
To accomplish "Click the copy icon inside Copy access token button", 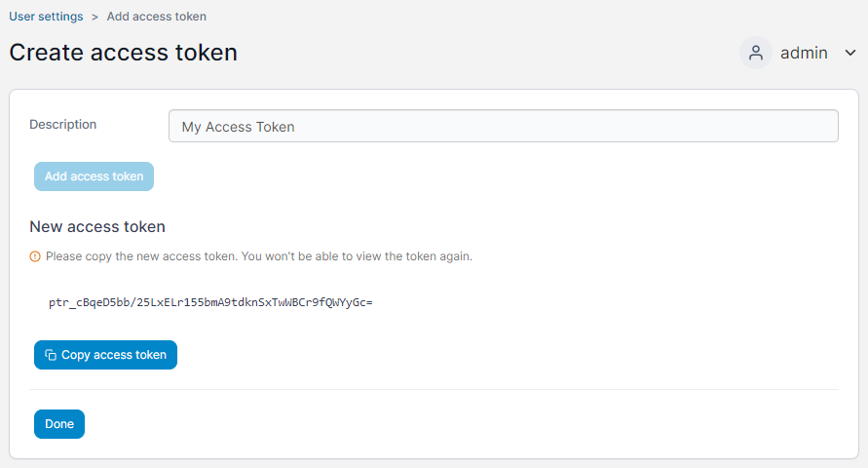I will click(51, 355).
